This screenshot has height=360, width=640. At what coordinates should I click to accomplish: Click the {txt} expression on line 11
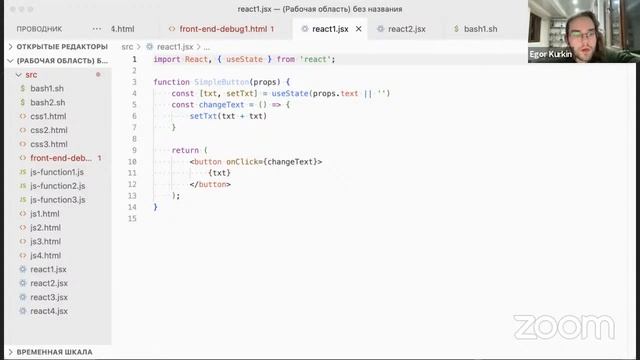pyautogui.click(x=219, y=173)
